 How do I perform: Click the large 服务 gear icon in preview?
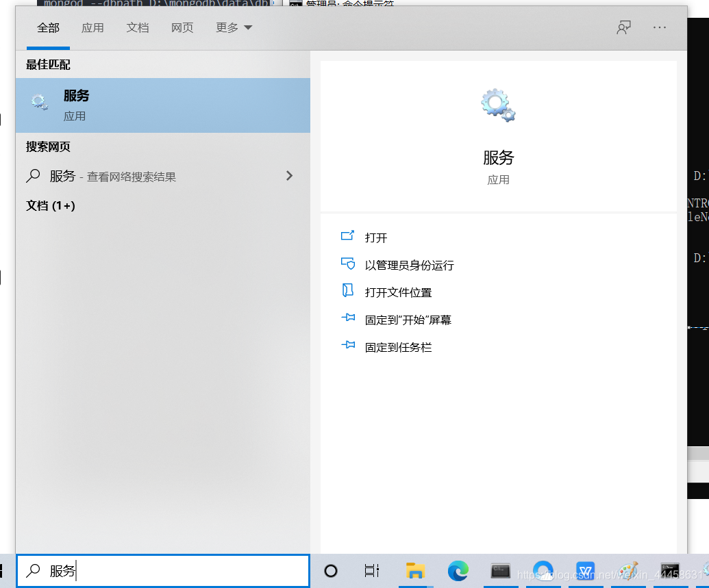(x=498, y=105)
